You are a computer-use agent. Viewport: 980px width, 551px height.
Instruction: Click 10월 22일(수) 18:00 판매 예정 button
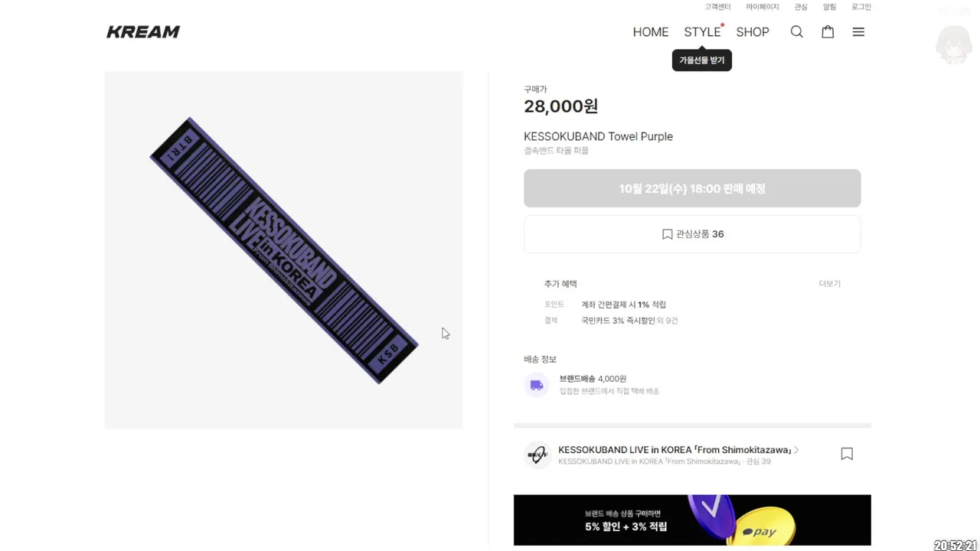tap(692, 188)
